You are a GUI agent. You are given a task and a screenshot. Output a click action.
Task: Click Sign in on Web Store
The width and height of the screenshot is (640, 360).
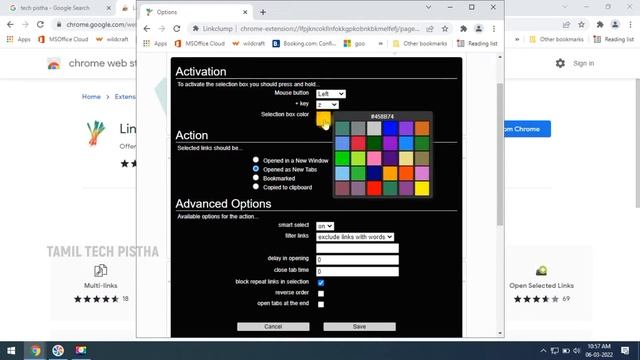583,63
